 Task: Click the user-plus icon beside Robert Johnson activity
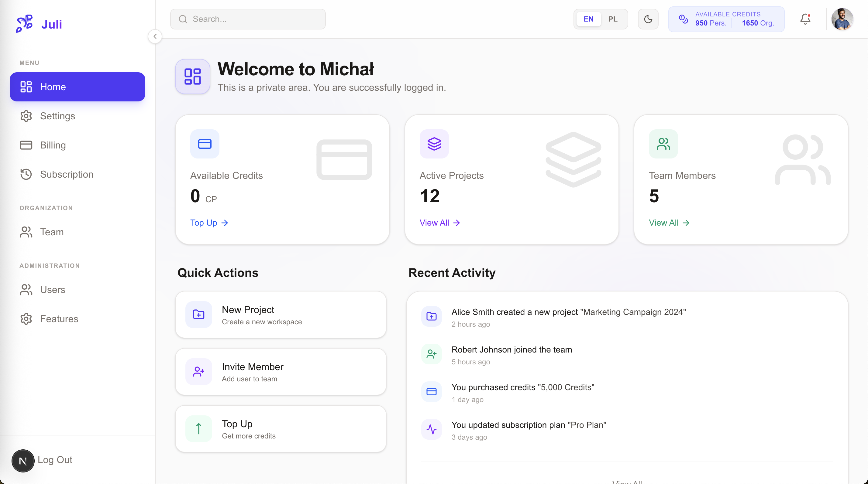click(431, 354)
